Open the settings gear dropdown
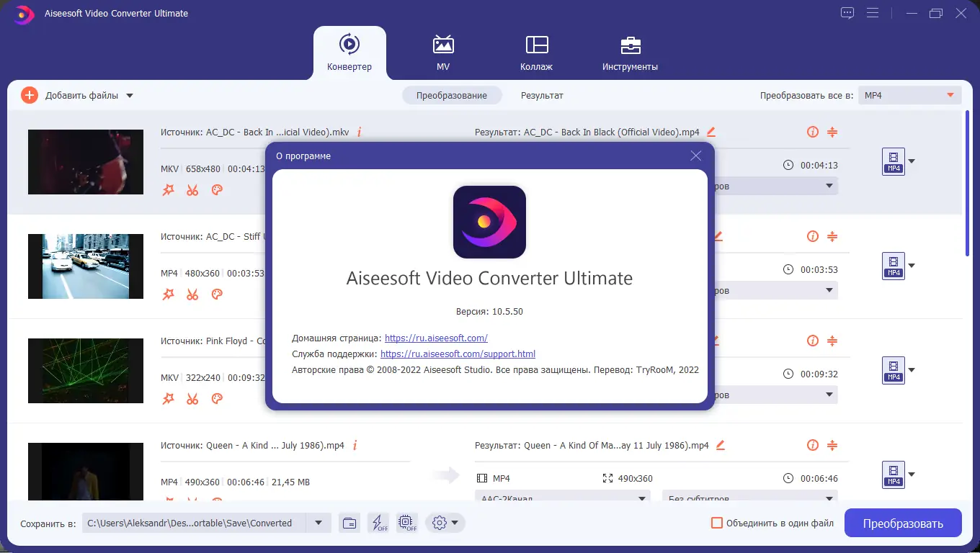Viewport: 980px width, 553px height. pos(445,523)
